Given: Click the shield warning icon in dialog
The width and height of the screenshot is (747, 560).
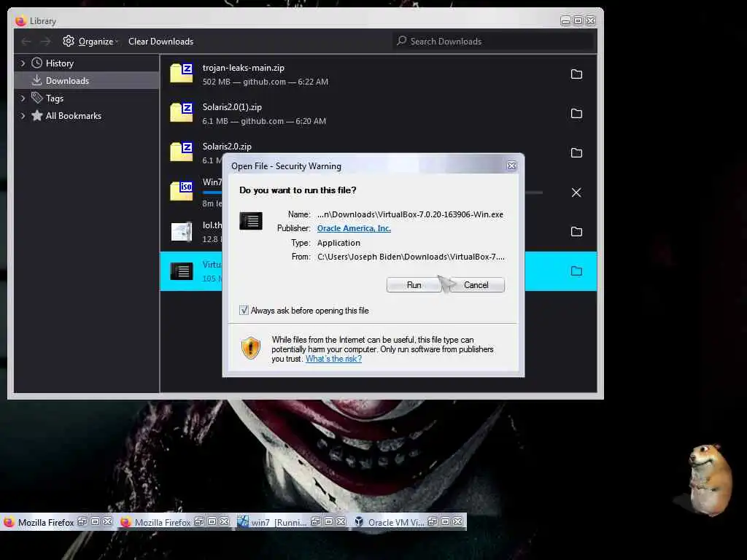Looking at the screenshot, I should 251,348.
